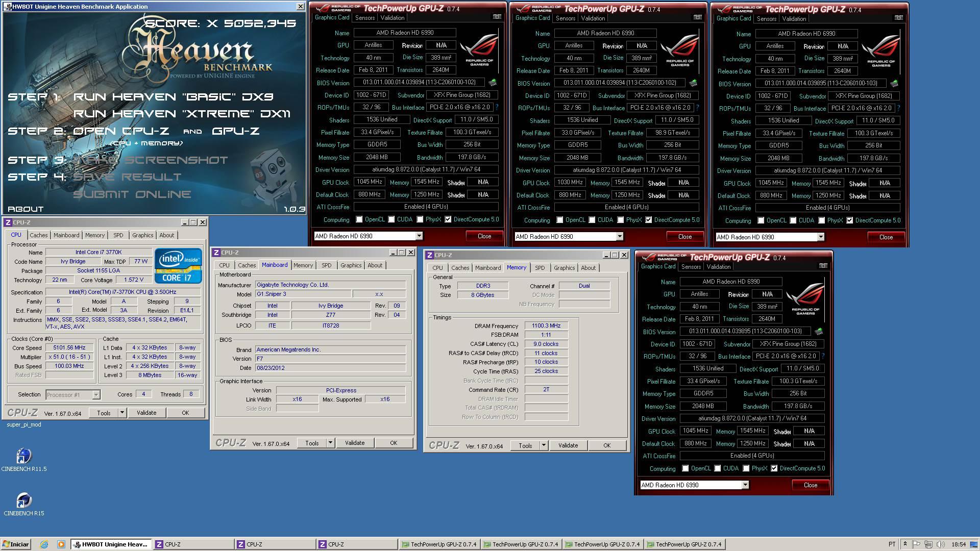980x551 pixels.
Task: Click Internet Explorer quick launch icon
Action: [x=44, y=544]
